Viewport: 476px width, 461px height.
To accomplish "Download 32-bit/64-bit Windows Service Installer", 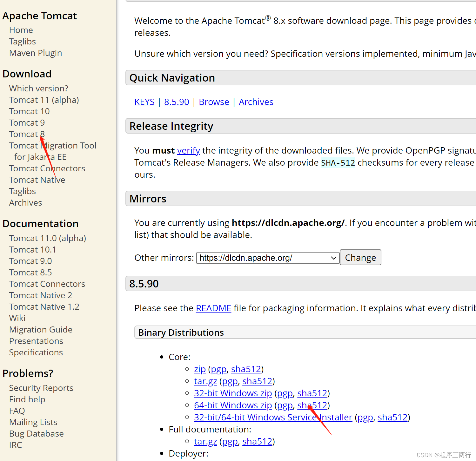I will [x=273, y=418].
